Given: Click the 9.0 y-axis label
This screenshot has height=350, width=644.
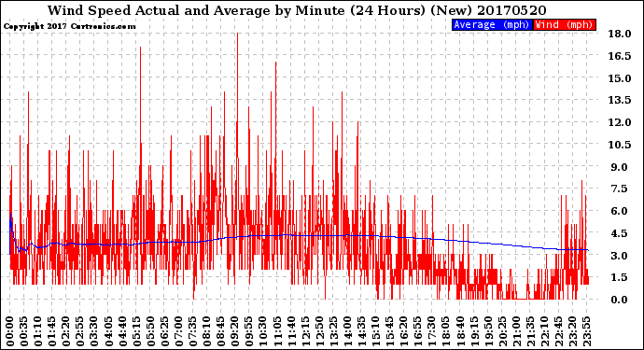Looking at the screenshot, I should [x=620, y=167].
